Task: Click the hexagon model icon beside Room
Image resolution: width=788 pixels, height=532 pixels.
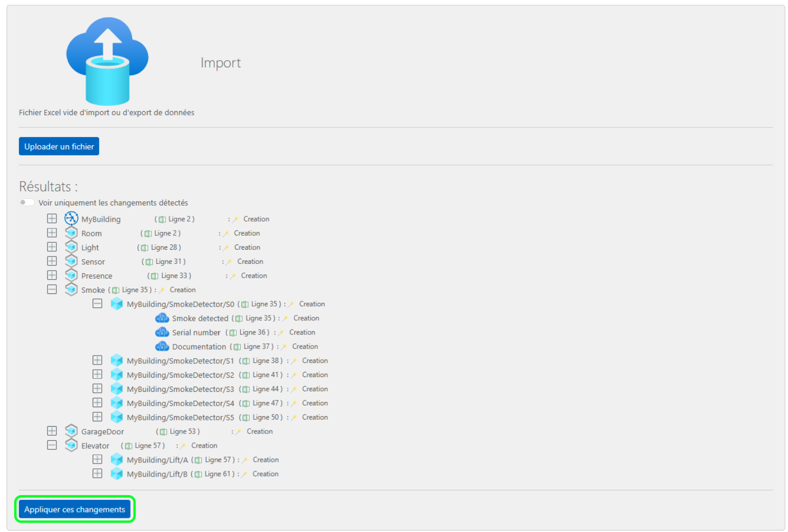Action: click(71, 232)
